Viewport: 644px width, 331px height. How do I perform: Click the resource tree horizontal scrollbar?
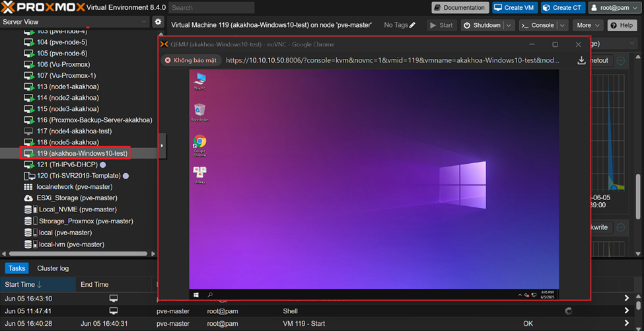tap(78, 254)
